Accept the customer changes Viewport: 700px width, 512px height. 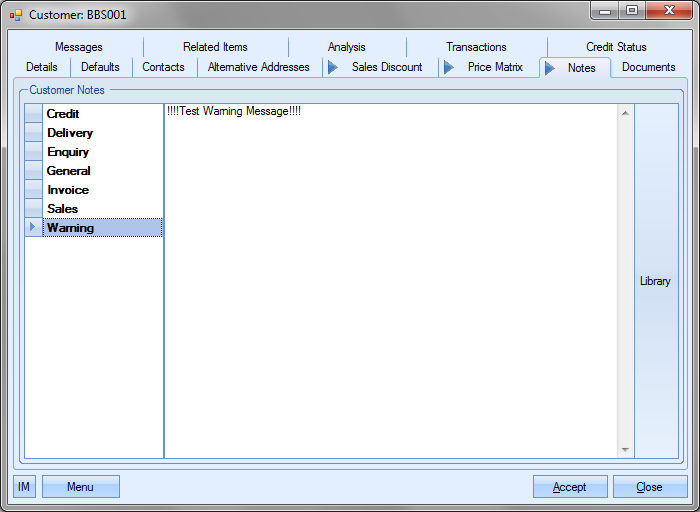[x=569, y=487]
